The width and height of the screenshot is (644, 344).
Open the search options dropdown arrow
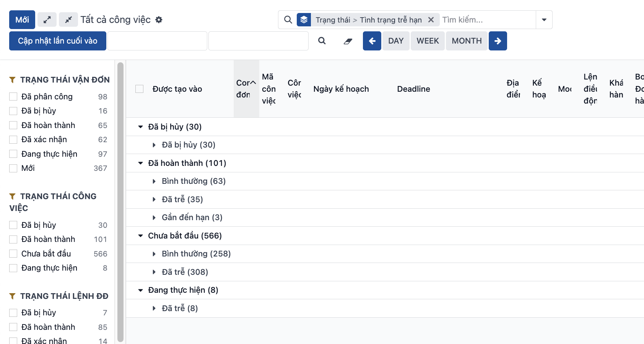(544, 19)
